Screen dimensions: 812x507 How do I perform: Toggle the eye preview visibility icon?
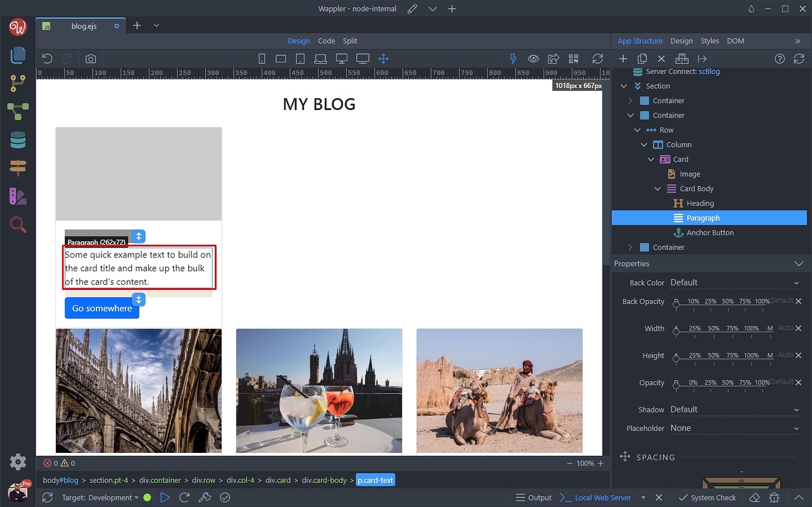click(533, 58)
